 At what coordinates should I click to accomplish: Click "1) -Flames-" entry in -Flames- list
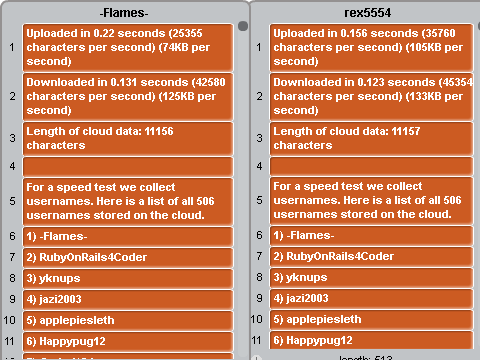click(x=128, y=236)
